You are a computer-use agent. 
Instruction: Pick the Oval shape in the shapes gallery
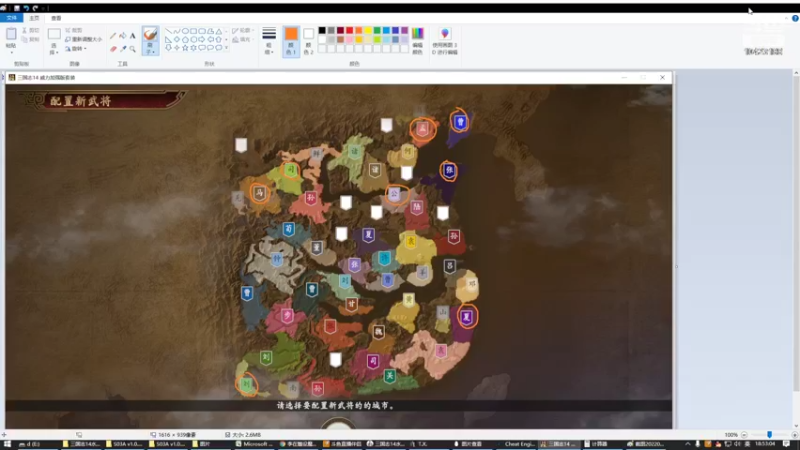(x=185, y=31)
